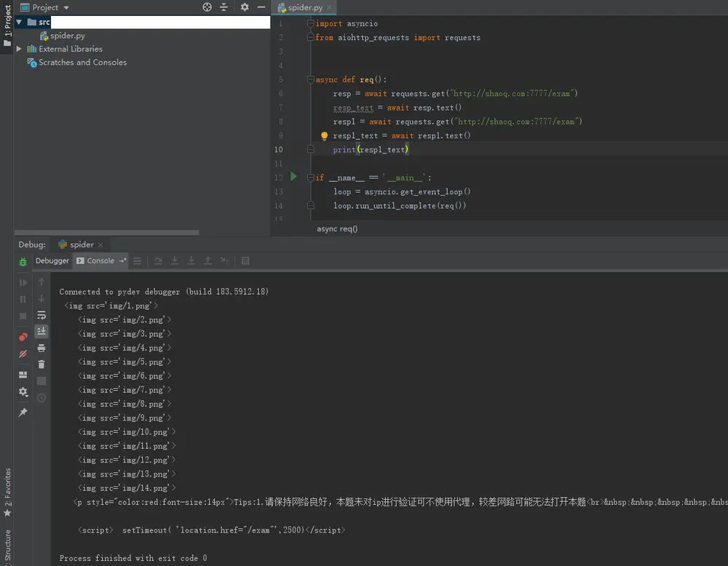
Task: Click the locate/scroll-from-source target icon
Action: click(x=207, y=7)
